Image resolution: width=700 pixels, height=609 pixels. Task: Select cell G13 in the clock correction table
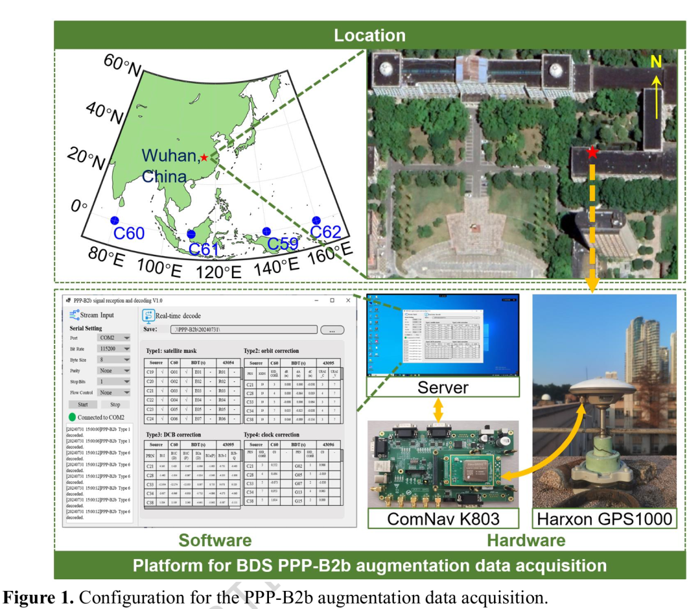pyautogui.click(x=298, y=492)
